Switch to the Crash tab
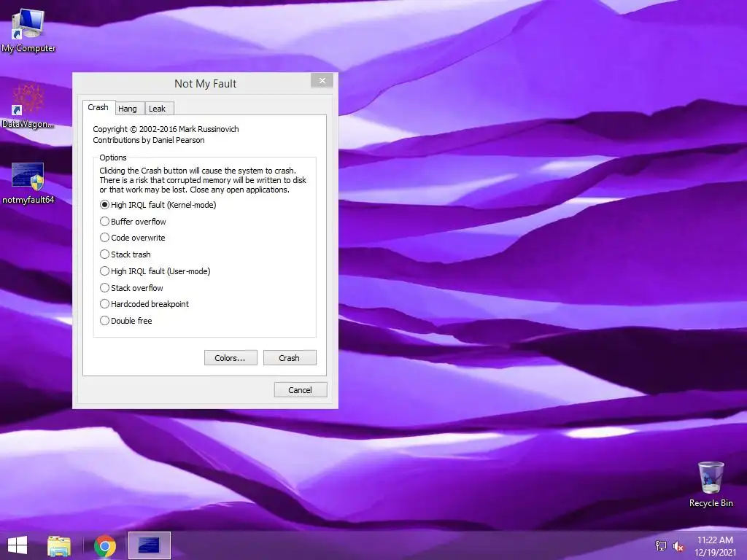Screen dimensions: 747x560 click(x=98, y=108)
